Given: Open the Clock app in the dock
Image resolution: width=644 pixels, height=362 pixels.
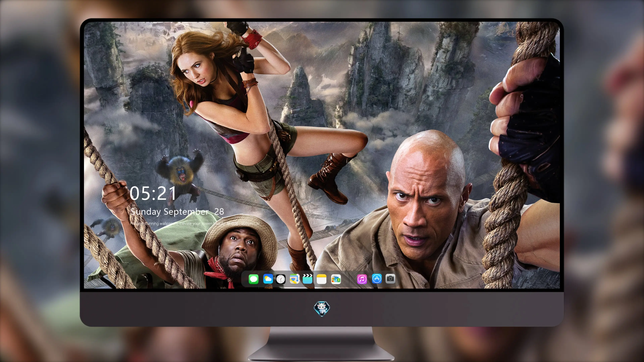Looking at the screenshot, I should tap(281, 279).
